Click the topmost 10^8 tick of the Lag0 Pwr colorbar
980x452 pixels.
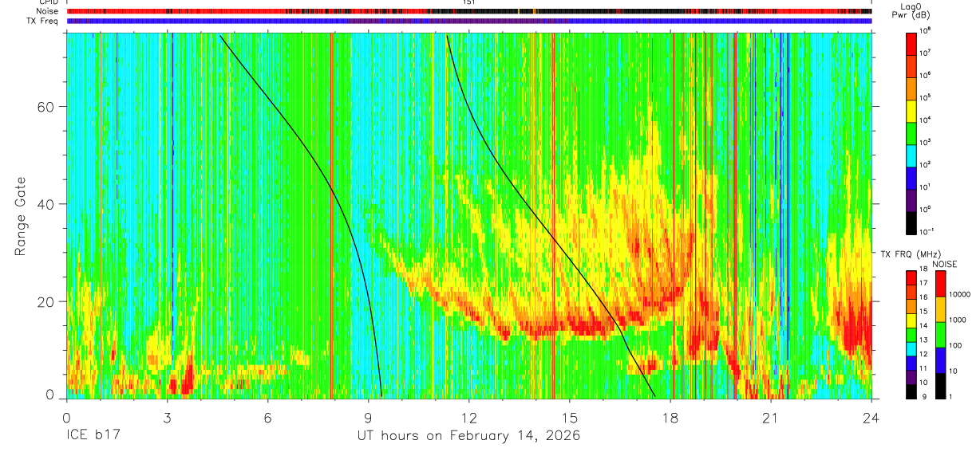(927, 30)
